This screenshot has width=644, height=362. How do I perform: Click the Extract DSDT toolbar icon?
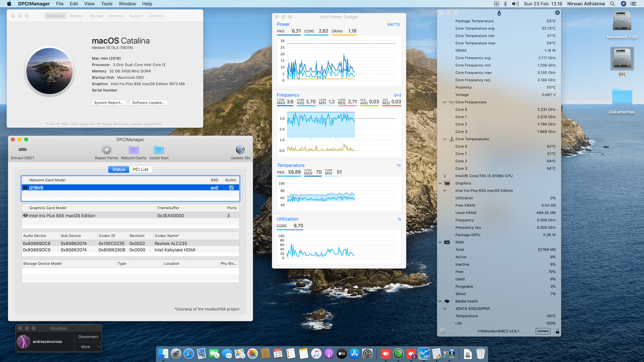pos(22,149)
